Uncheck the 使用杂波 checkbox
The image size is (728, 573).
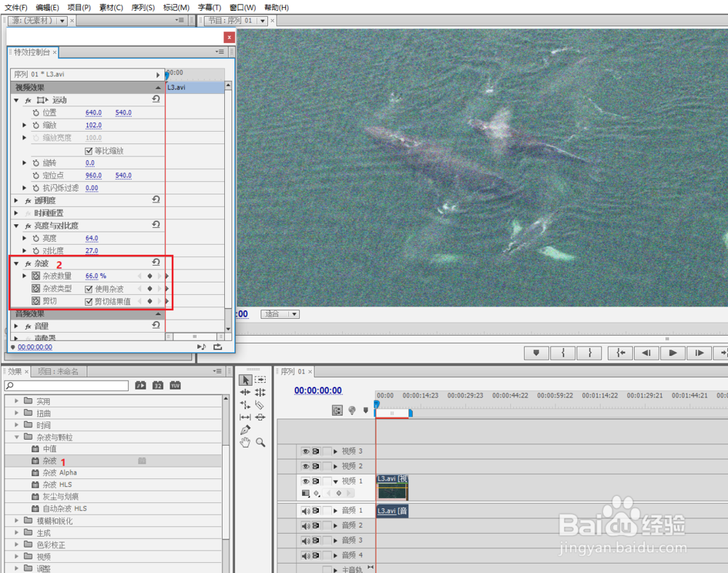point(89,289)
